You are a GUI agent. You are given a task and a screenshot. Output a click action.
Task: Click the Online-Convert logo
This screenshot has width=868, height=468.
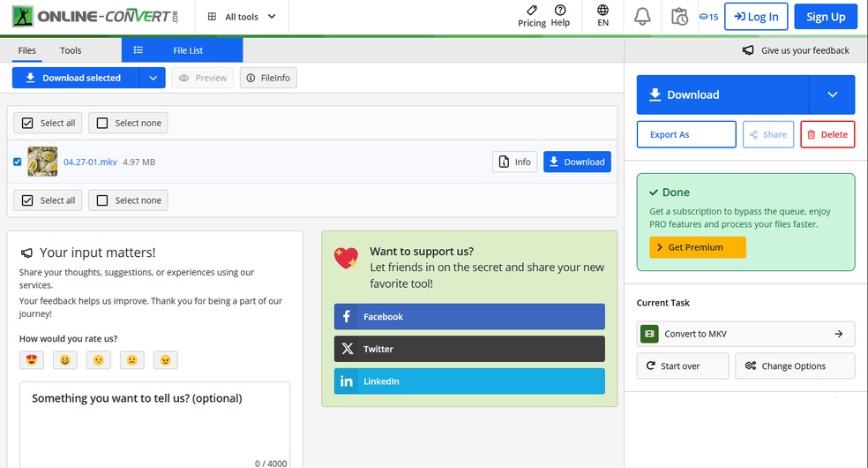pos(95,17)
